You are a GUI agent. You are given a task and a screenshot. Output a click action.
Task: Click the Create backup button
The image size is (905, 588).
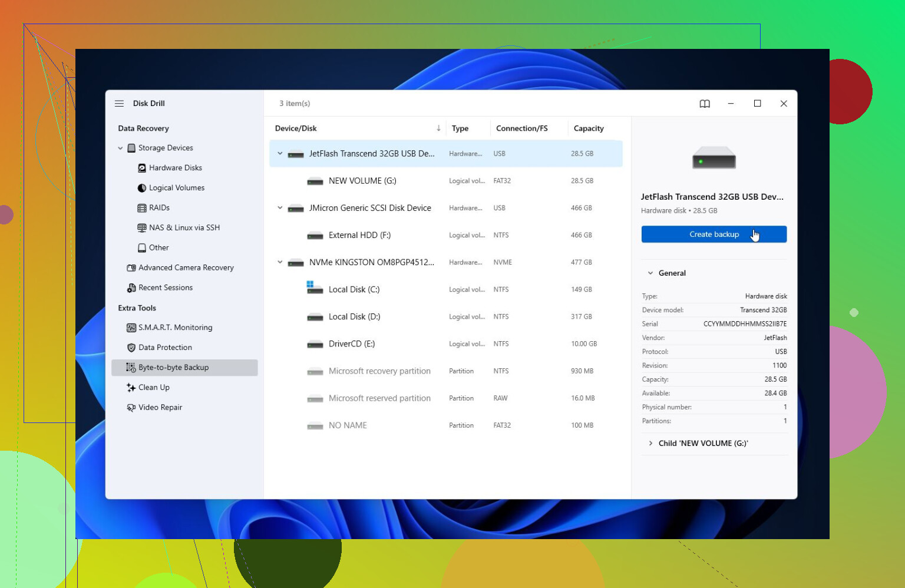pyautogui.click(x=714, y=234)
